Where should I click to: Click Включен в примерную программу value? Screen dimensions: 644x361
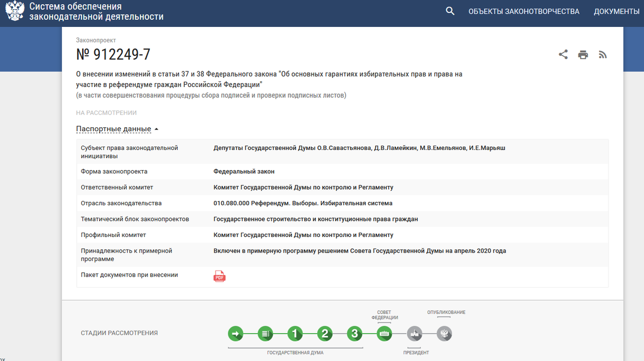tap(360, 251)
